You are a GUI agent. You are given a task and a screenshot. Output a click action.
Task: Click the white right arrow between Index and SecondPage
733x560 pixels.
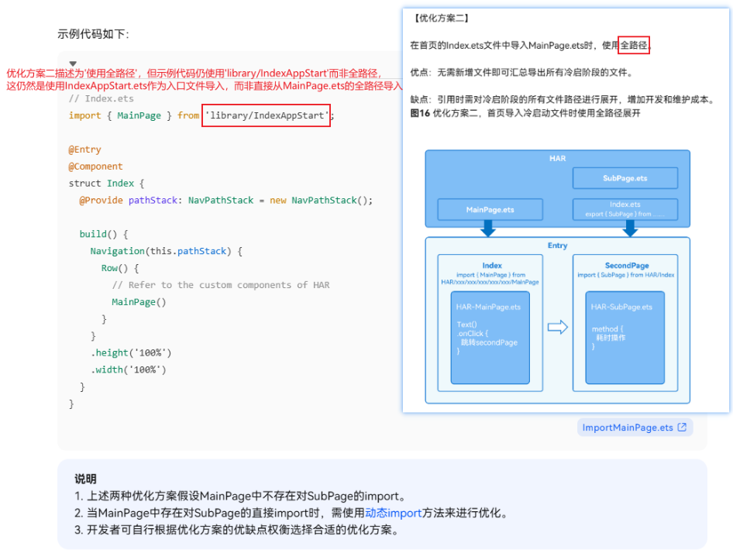(558, 327)
